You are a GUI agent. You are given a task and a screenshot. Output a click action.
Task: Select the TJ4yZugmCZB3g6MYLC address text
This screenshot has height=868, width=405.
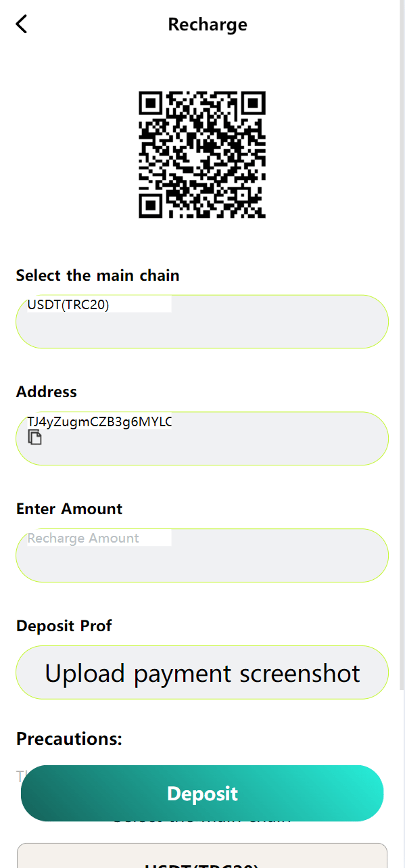99,422
